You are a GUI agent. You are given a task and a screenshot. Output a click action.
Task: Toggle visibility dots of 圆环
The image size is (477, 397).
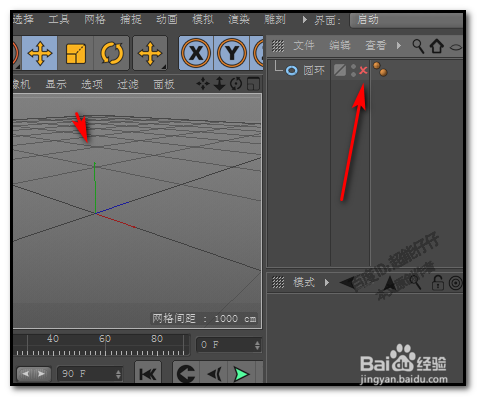coord(353,70)
